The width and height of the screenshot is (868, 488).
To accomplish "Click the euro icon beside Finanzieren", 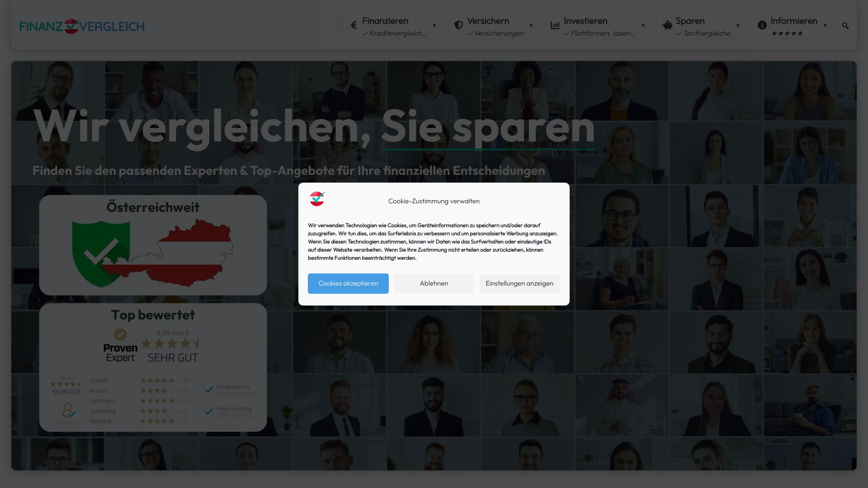I will tap(354, 26).
